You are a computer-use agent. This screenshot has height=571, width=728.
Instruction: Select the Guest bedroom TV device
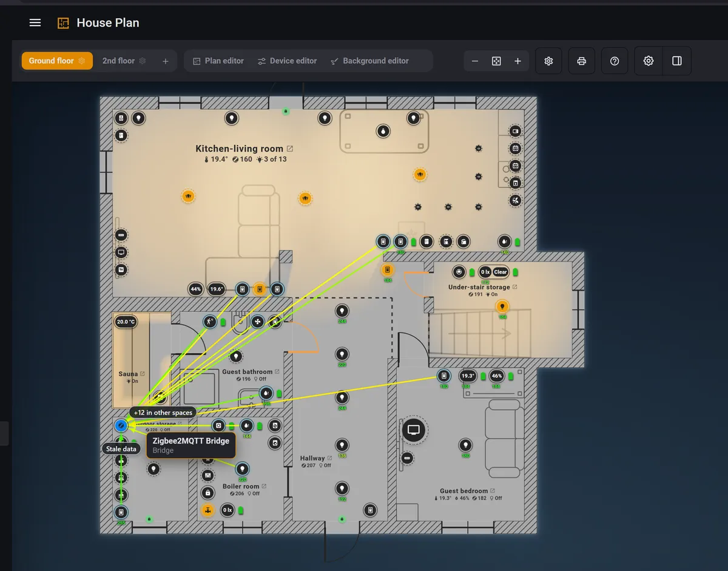414,430
